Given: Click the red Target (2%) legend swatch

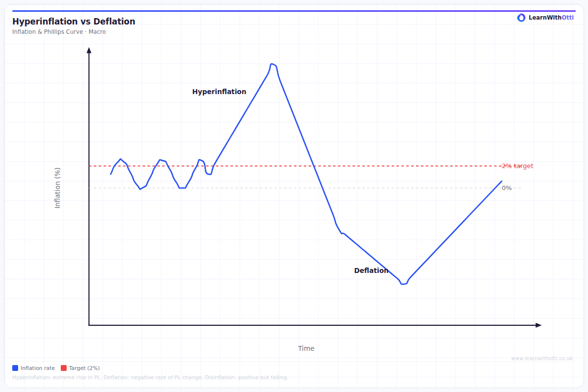Looking at the screenshot, I should click(x=64, y=368).
